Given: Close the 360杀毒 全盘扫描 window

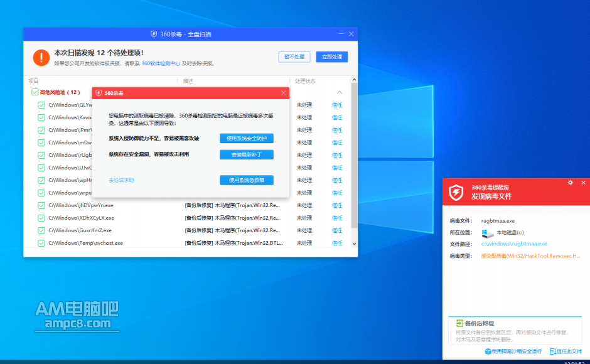Looking at the screenshot, I should 351,34.
